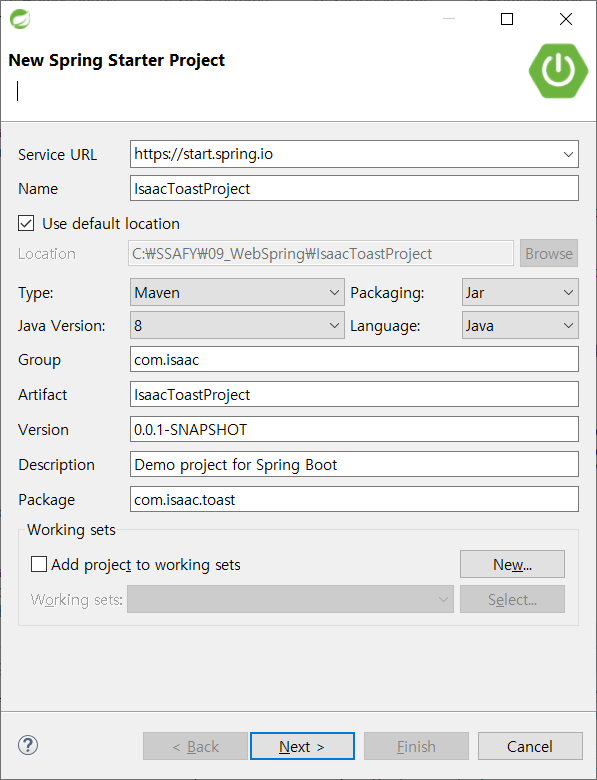Click the Finish button
This screenshot has width=597, height=780.
416,746
